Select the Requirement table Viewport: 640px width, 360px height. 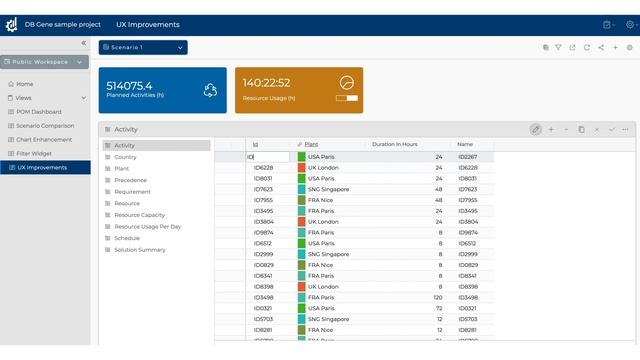[x=132, y=192]
